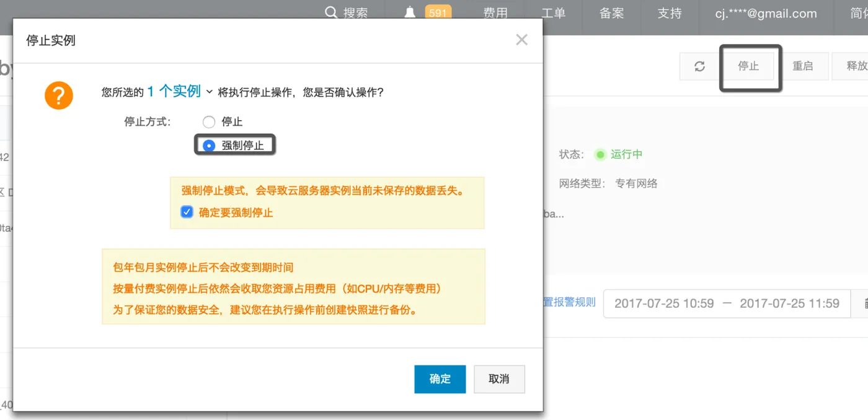Click the search magnifier icon
Image resolution: width=868 pixels, height=420 pixels.
[332, 13]
